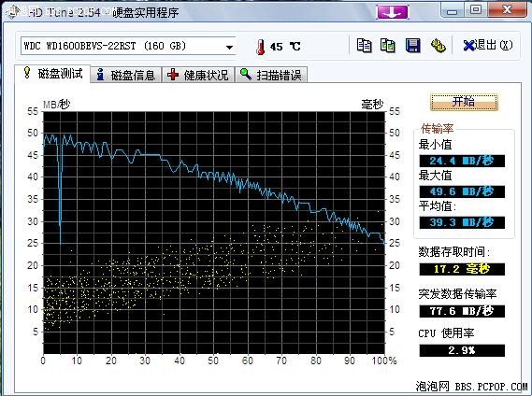This screenshot has height=396, width=532.
Task: Click the floppy disk save icon
Action: tap(412, 46)
